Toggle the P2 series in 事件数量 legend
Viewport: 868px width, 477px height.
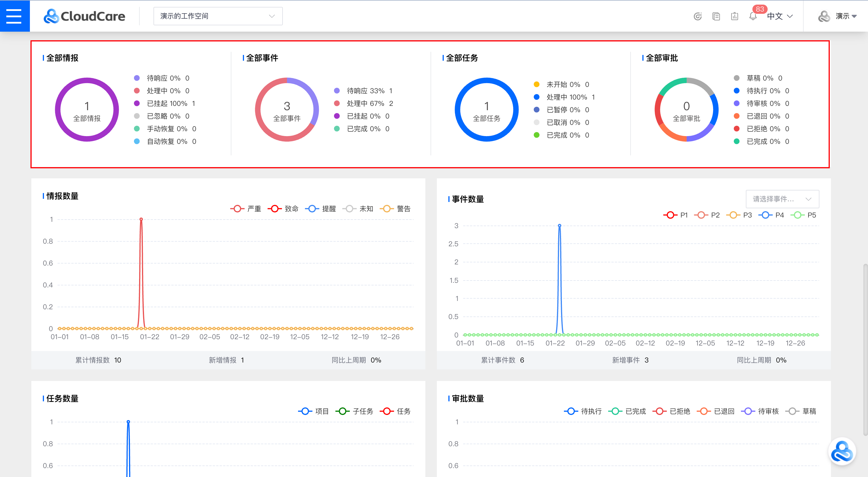click(x=707, y=215)
